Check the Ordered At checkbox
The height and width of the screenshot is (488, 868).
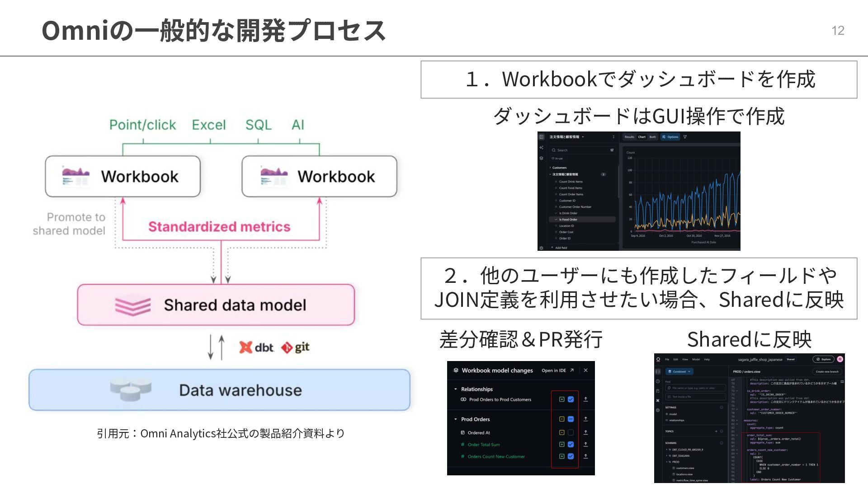(571, 433)
